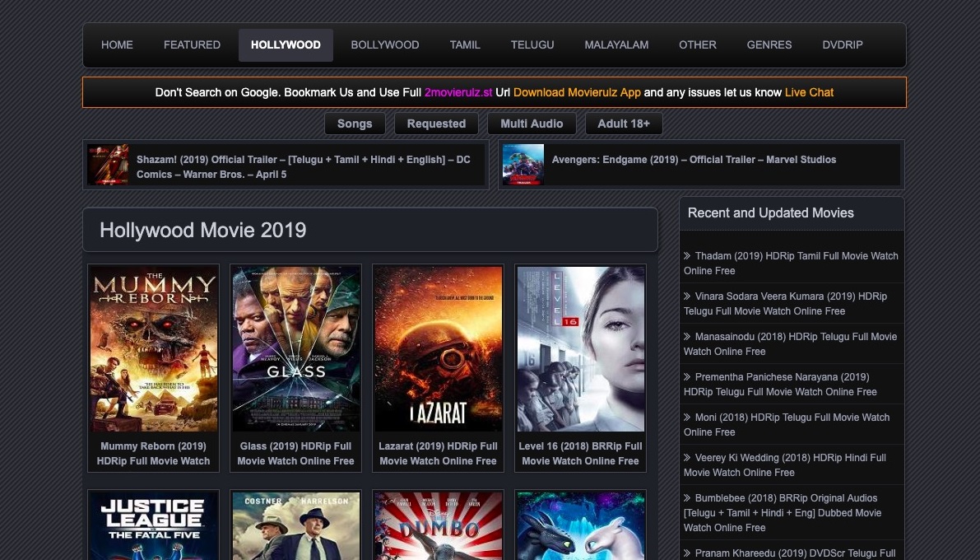Viewport: 980px width, 560px height.
Task: Open Prementha Panichese Narayana link
Action: [x=780, y=385]
